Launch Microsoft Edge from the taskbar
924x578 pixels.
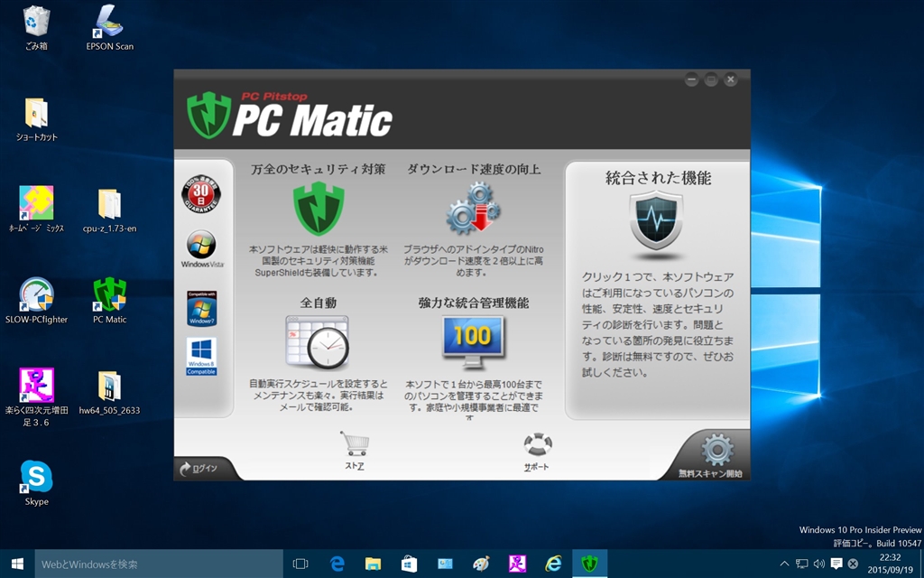click(337, 564)
